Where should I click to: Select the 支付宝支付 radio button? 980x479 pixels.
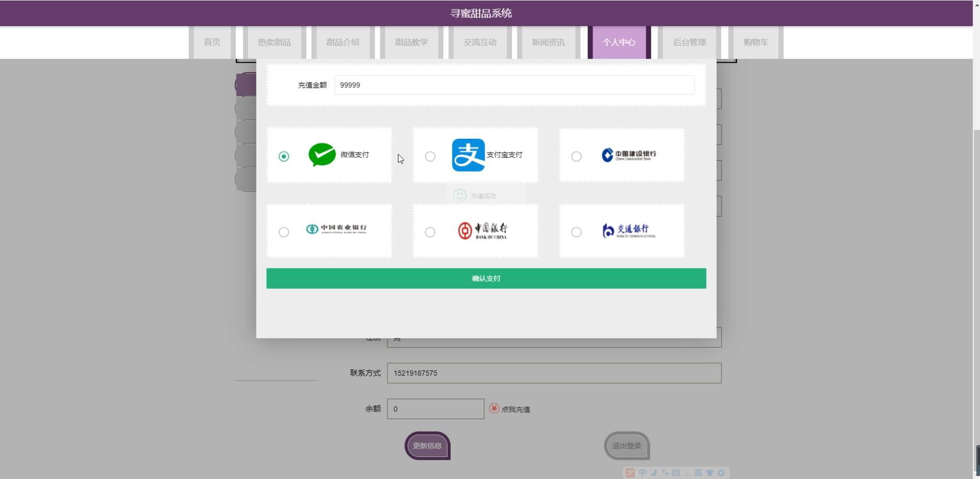[430, 157]
